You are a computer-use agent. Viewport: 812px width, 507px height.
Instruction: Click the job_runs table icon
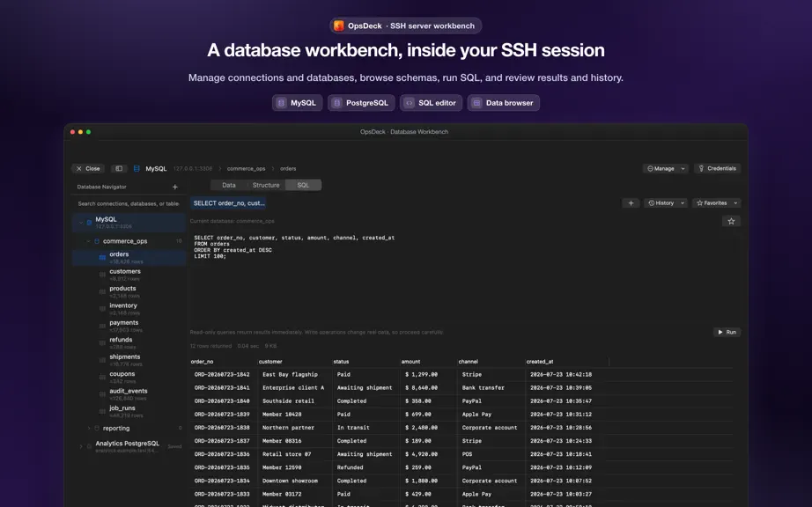pos(102,411)
